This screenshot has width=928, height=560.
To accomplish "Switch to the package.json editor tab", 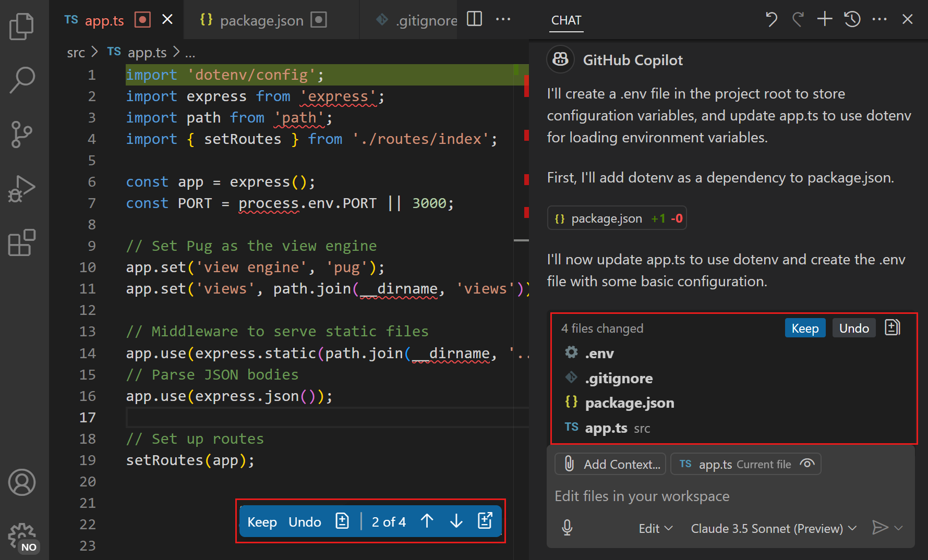I will click(x=261, y=20).
